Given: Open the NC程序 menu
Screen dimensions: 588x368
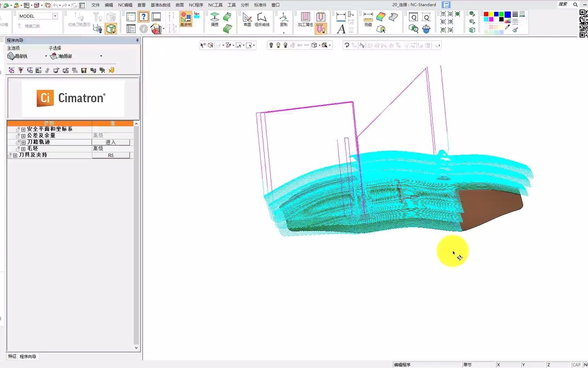Looking at the screenshot, I should tap(196, 5).
